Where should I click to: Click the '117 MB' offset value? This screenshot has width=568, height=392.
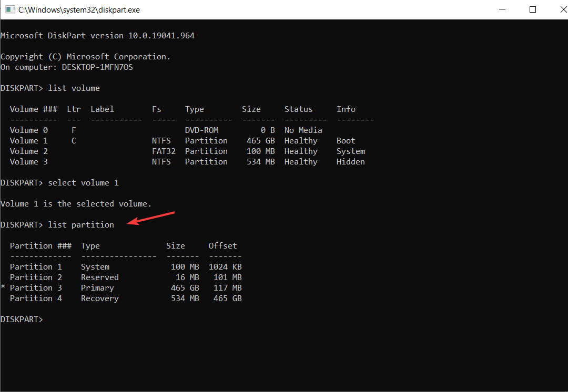(228, 287)
